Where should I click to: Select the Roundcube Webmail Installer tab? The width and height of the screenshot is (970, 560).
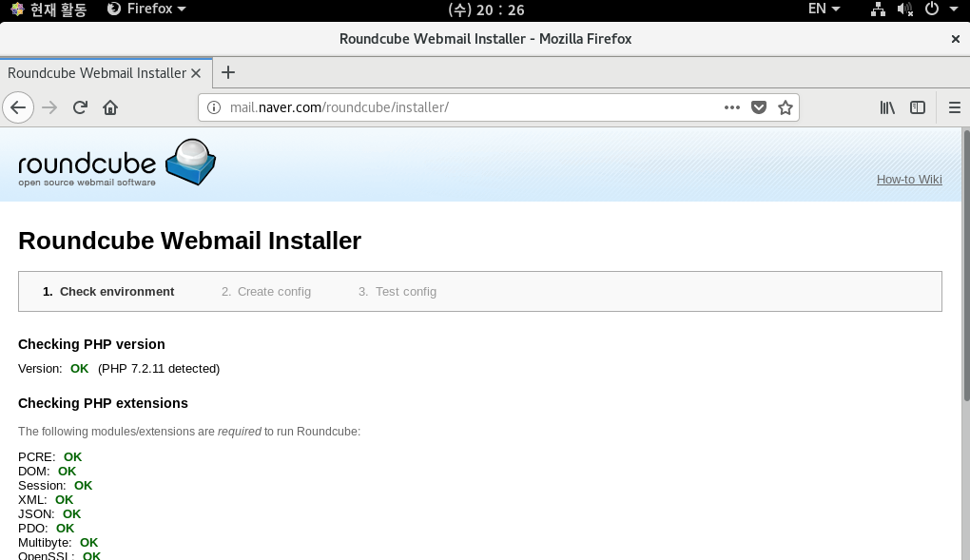(106, 73)
